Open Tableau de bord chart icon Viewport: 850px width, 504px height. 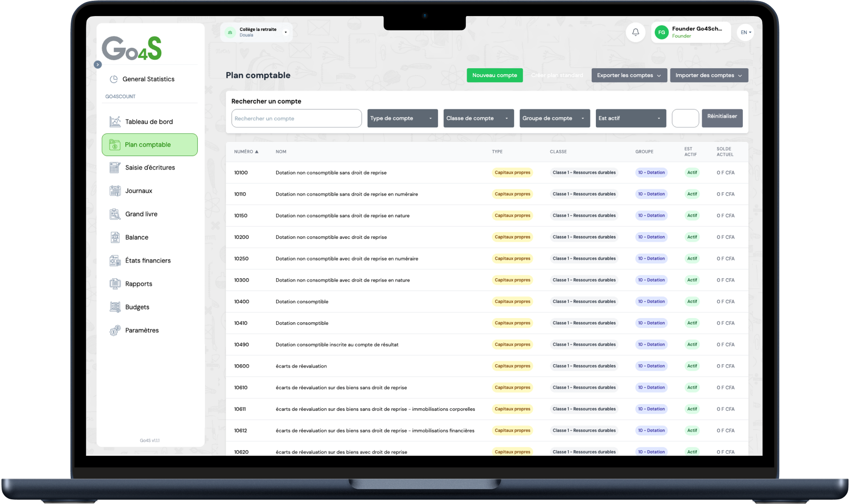pyautogui.click(x=115, y=122)
